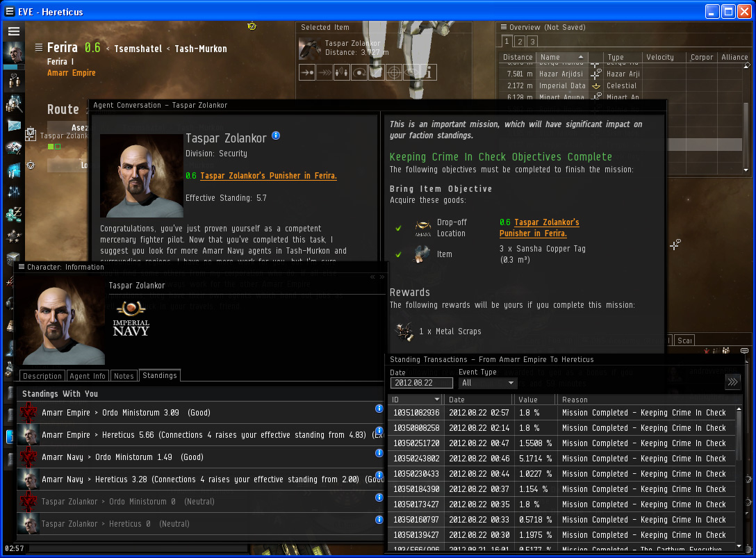This screenshot has height=558, width=756.
Task: Click Show Info icon in Selected Item panel
Action: click(429, 72)
